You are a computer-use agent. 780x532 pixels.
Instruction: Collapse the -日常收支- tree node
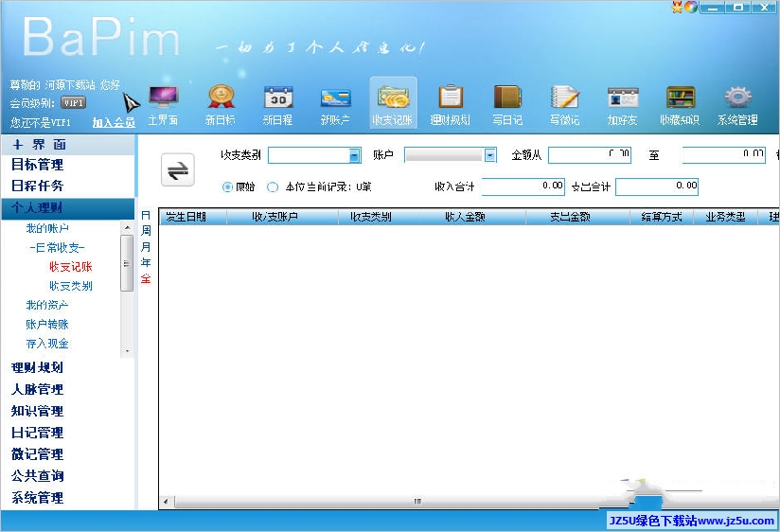click(57, 248)
